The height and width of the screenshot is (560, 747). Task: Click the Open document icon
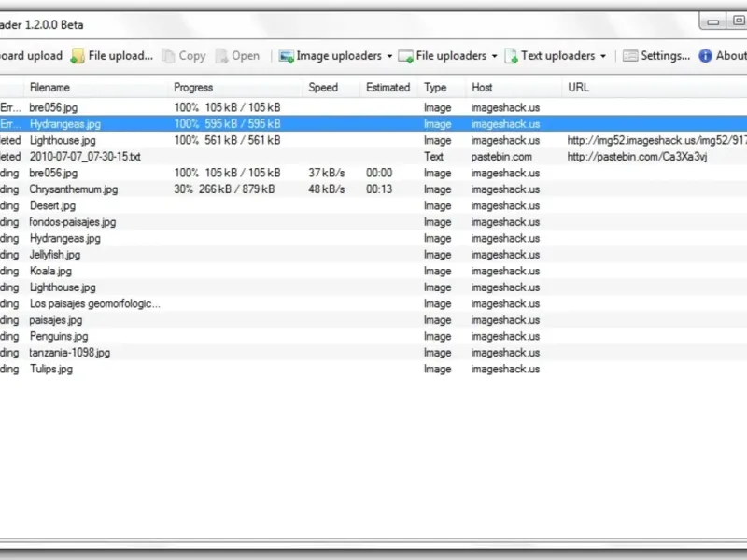[x=221, y=56]
